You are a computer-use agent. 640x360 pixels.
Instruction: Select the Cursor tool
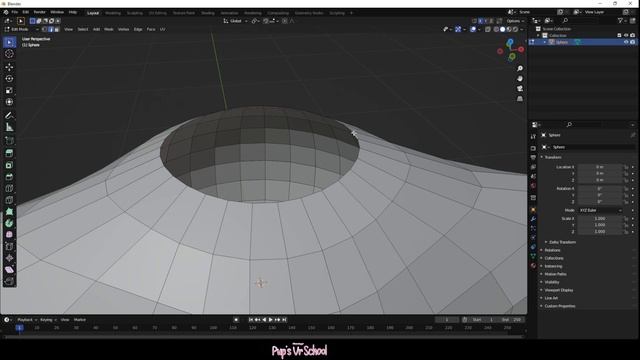pyautogui.click(x=9, y=54)
